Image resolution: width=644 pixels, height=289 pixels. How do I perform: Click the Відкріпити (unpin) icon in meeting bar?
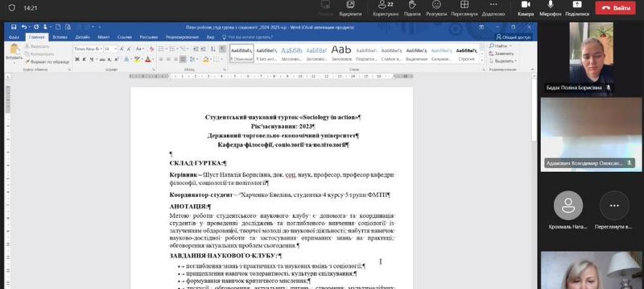click(350, 5)
